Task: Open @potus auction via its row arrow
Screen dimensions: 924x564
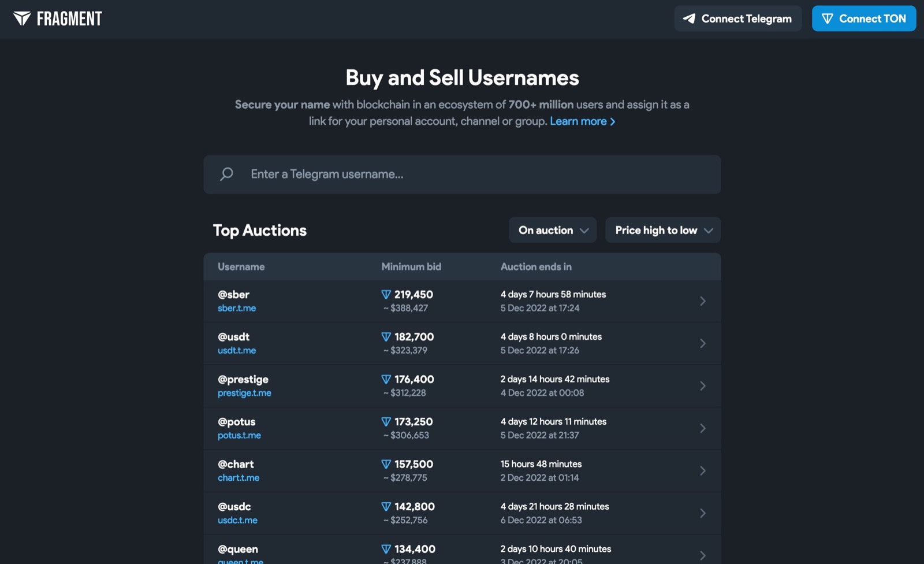Action: [702, 428]
